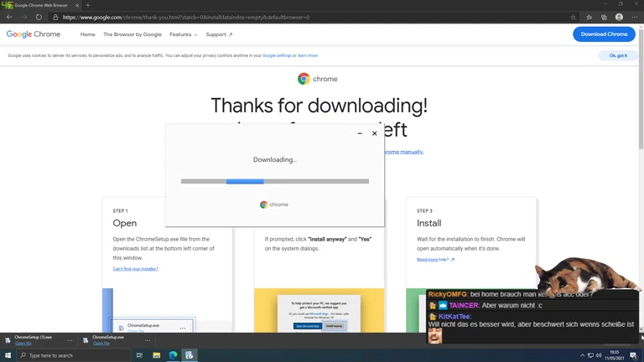Click the taskbar clock and date
644x362 pixels.
(615, 355)
